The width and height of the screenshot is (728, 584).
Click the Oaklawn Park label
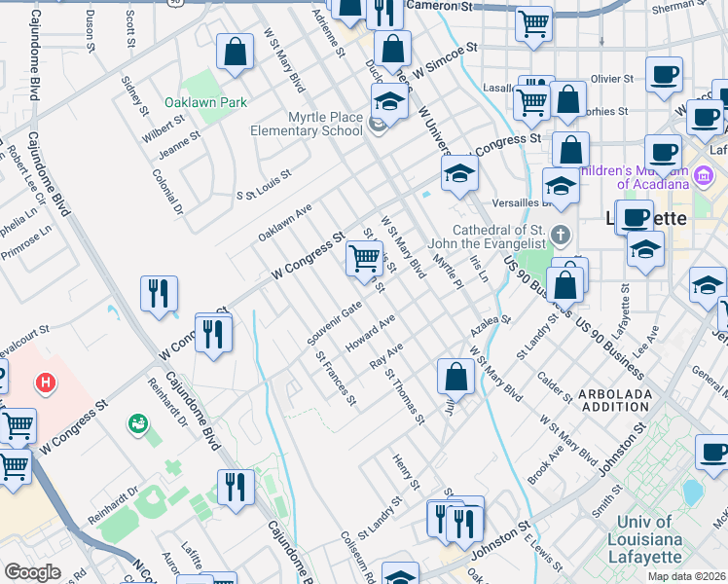205,102
